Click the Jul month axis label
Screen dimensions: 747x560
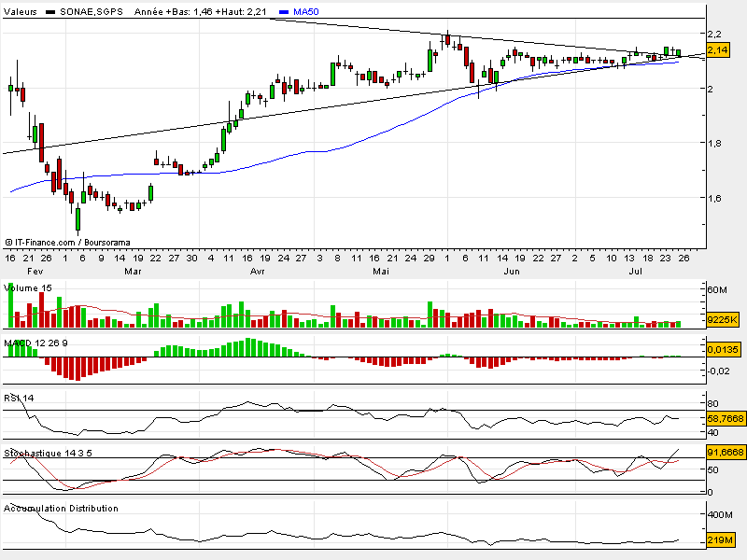pos(636,271)
